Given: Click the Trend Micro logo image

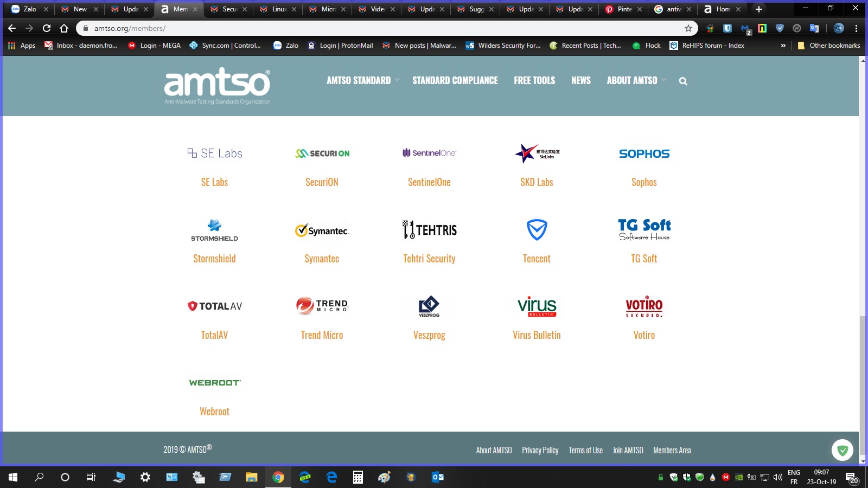Looking at the screenshot, I should [x=322, y=306].
